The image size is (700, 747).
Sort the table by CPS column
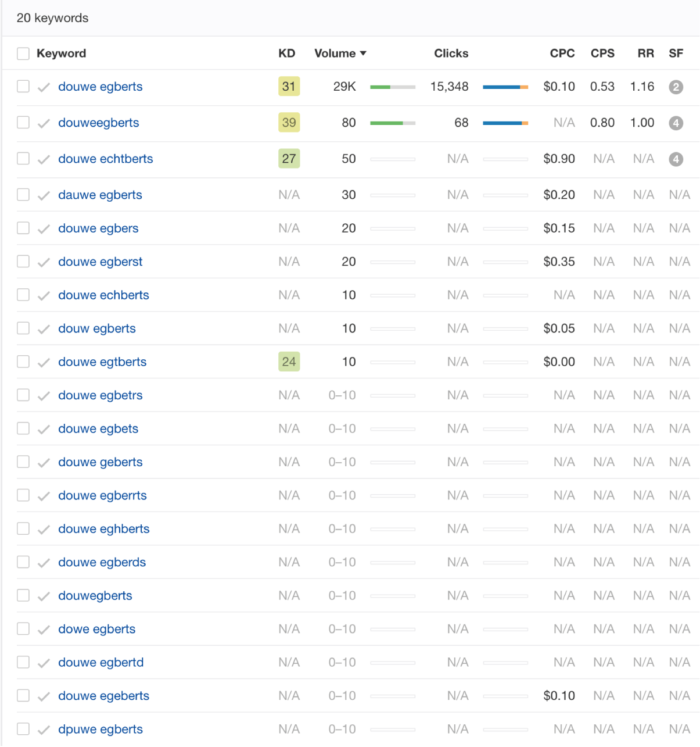602,53
